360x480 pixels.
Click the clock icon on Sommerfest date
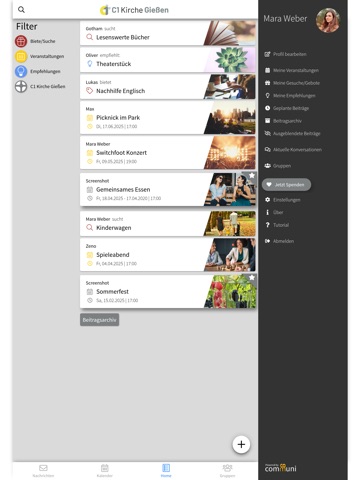pyautogui.click(x=89, y=300)
